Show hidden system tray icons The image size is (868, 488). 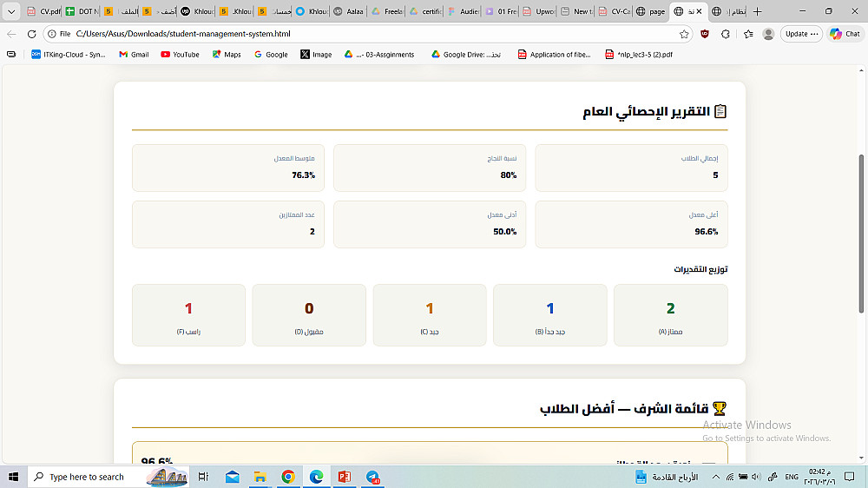click(716, 477)
